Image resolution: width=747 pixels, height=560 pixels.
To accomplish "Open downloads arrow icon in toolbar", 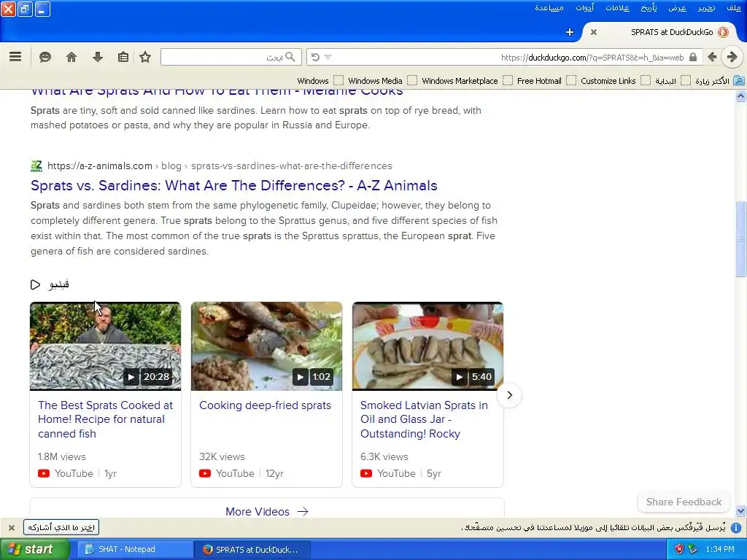I will (98, 57).
